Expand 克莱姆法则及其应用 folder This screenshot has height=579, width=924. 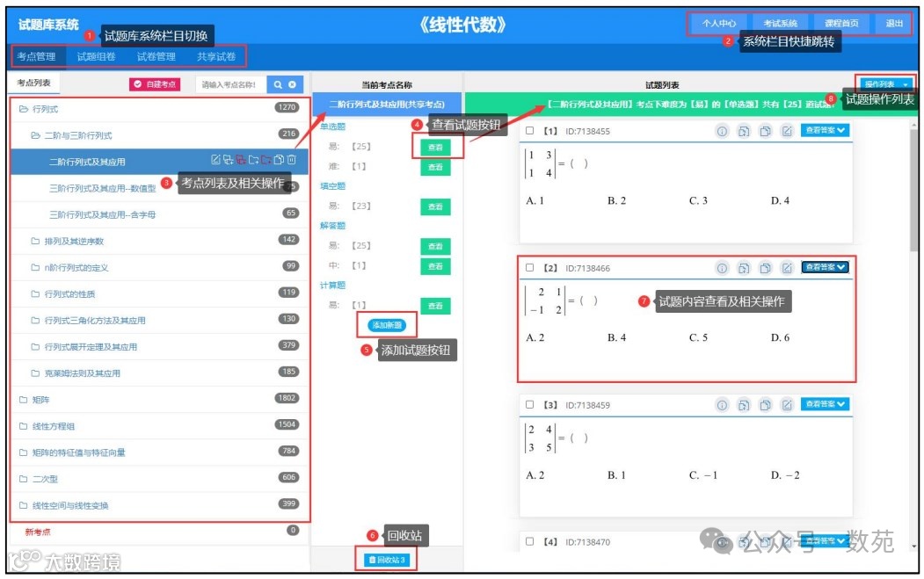pyautogui.click(x=35, y=373)
